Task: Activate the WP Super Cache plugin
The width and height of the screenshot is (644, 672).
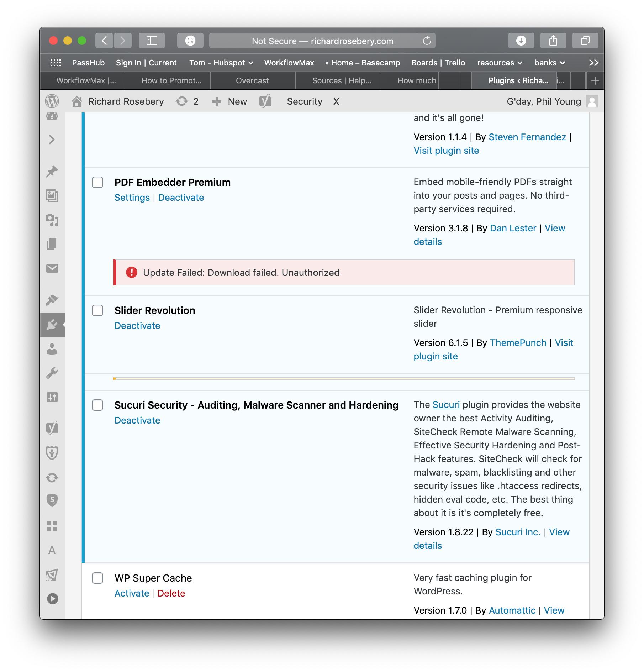Action: 132,593
